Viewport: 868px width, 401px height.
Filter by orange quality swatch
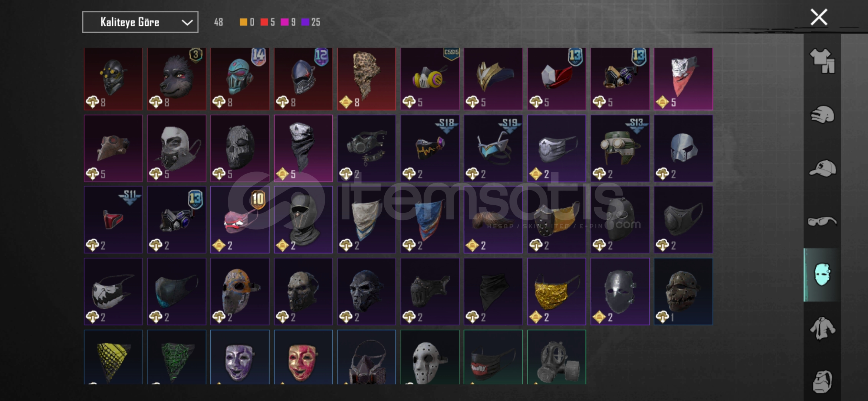pyautogui.click(x=243, y=22)
